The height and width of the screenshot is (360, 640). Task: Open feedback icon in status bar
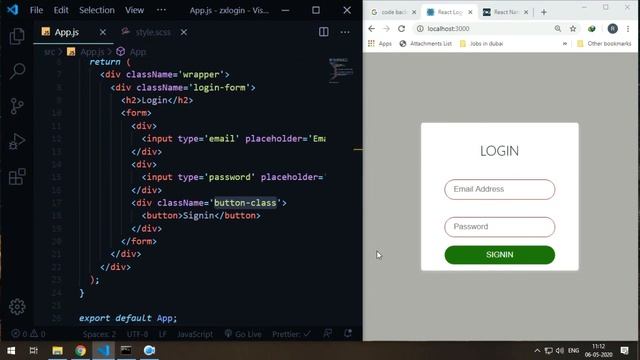pos(327,333)
